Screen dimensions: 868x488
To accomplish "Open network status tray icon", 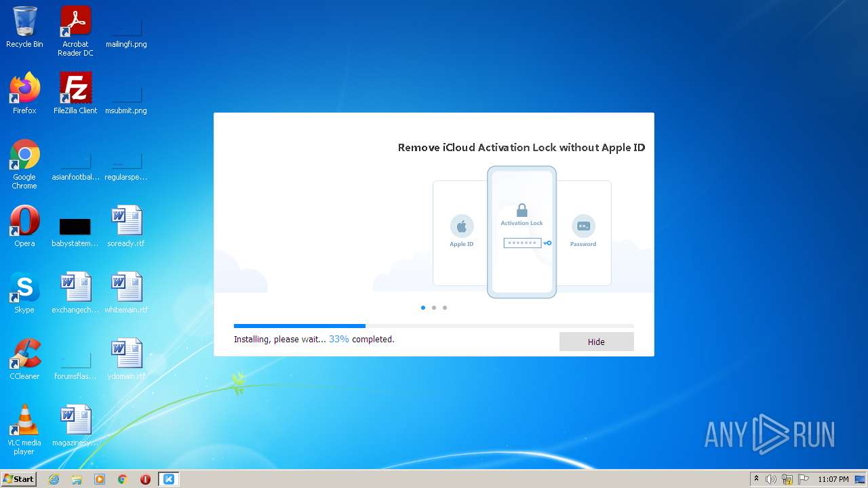I will [787, 479].
